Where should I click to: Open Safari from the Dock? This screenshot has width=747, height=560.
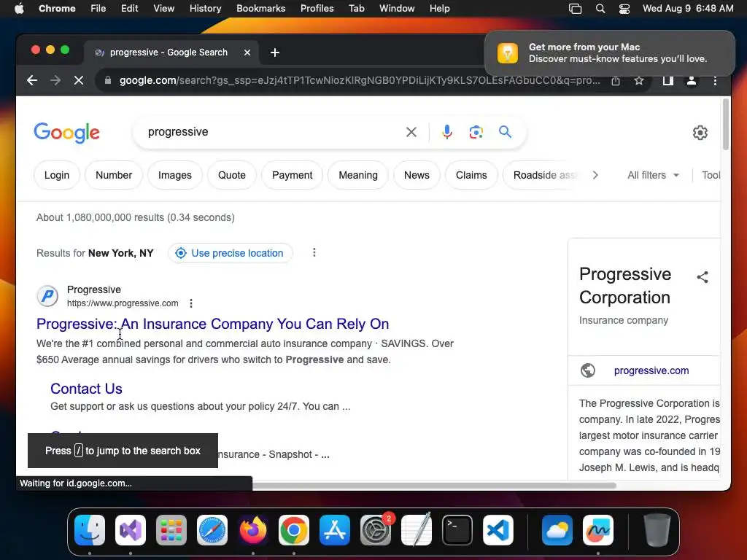point(212,530)
